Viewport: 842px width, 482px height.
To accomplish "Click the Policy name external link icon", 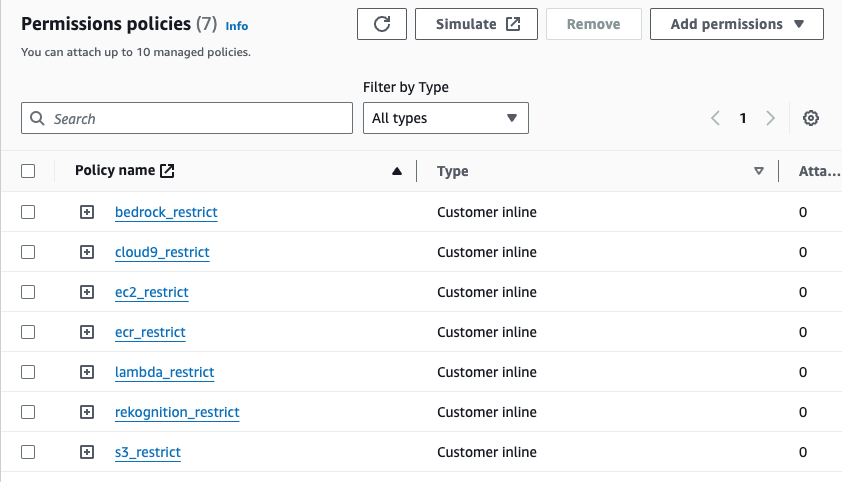I will tap(167, 171).
